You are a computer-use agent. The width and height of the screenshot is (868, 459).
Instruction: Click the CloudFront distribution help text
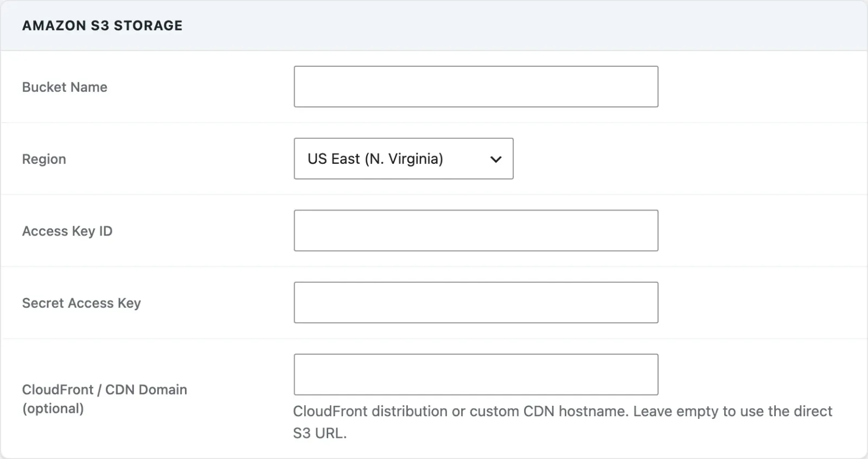[563, 422]
